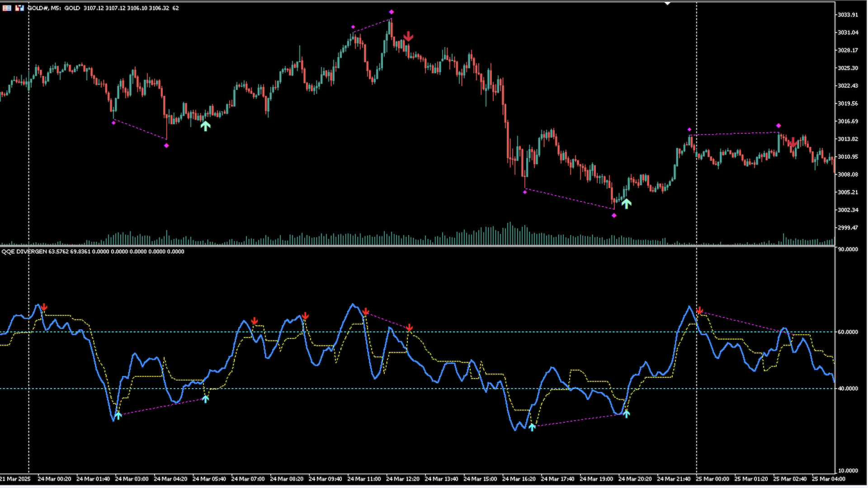
Task: Click the 60.0000 indicator scale value
Action: pos(848,332)
